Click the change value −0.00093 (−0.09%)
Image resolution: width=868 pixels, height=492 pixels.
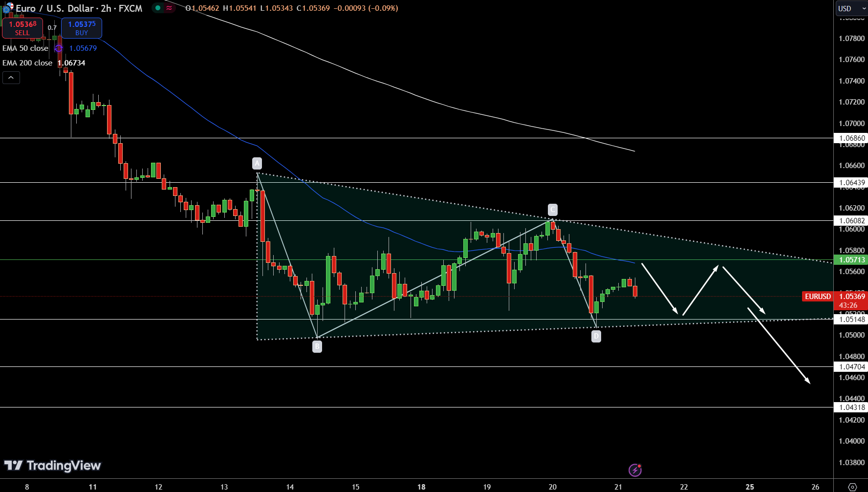click(366, 8)
